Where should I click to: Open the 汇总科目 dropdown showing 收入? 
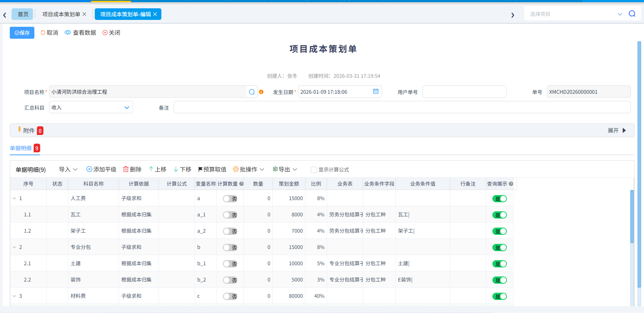click(x=91, y=107)
